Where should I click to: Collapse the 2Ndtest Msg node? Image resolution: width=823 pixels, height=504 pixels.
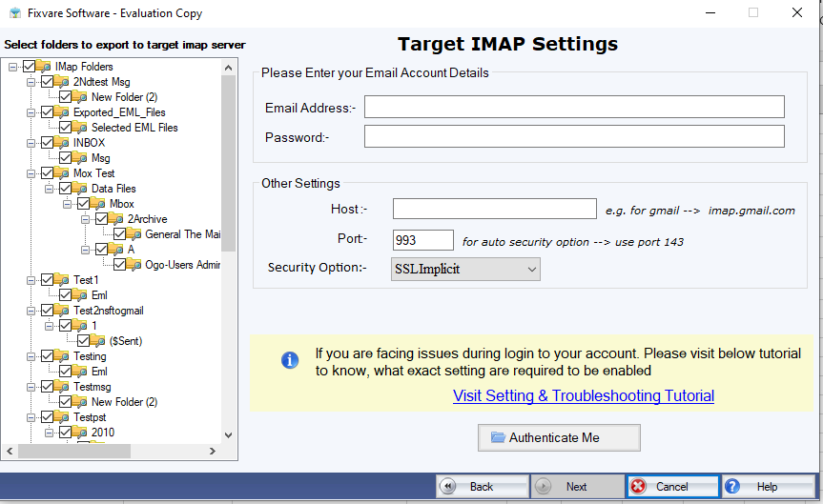point(31,82)
